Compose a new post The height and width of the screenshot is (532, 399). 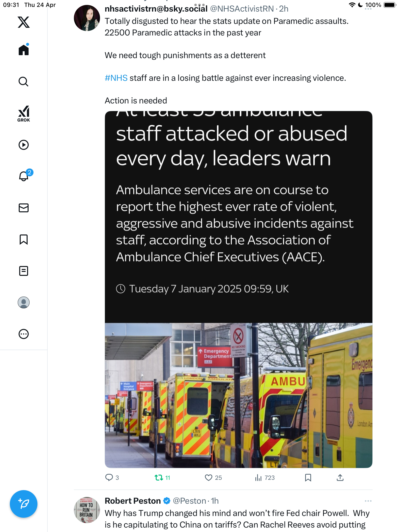coord(24,504)
